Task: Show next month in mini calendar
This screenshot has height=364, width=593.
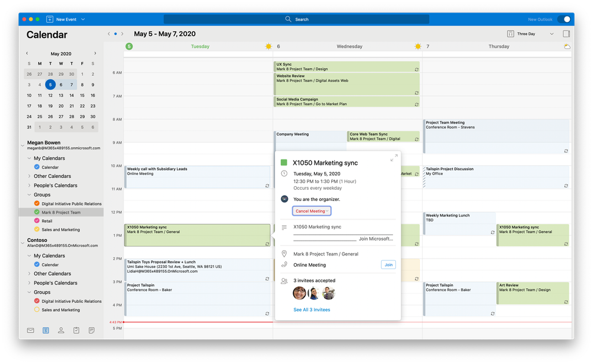Action: click(x=95, y=53)
